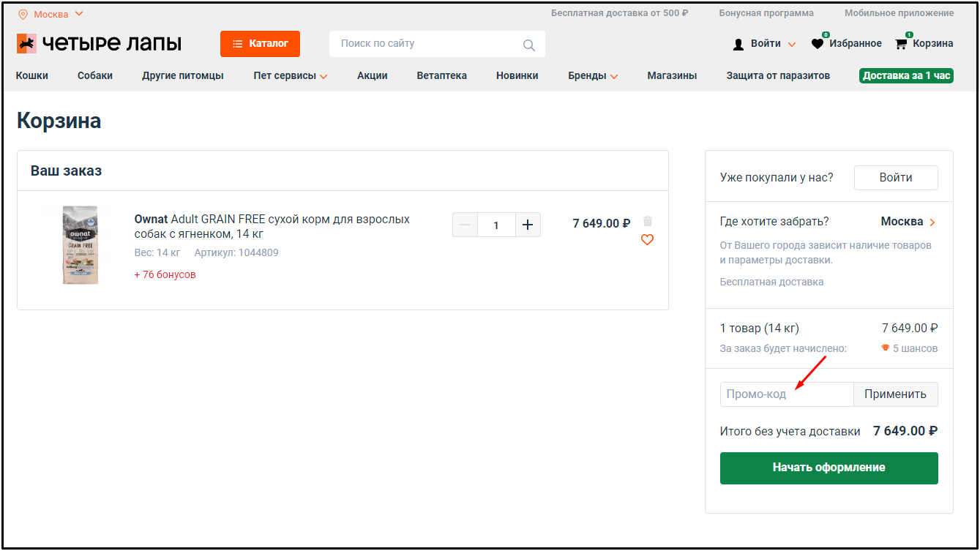Expand the Войти account dropdown arrow
This screenshot has width=980, height=551.
tap(792, 45)
